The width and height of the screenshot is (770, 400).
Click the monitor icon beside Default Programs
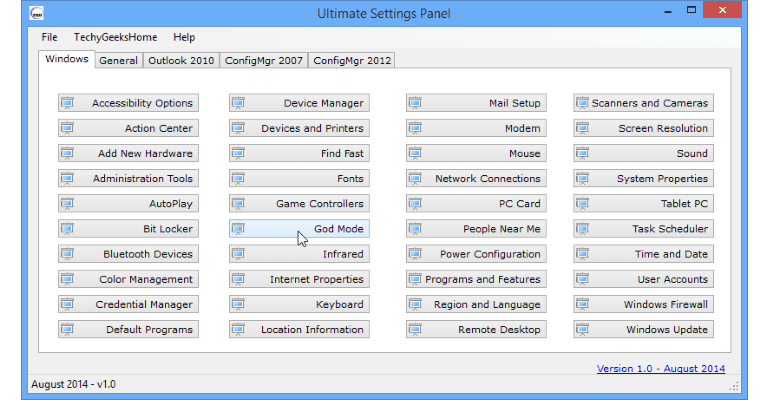pyautogui.click(x=68, y=330)
